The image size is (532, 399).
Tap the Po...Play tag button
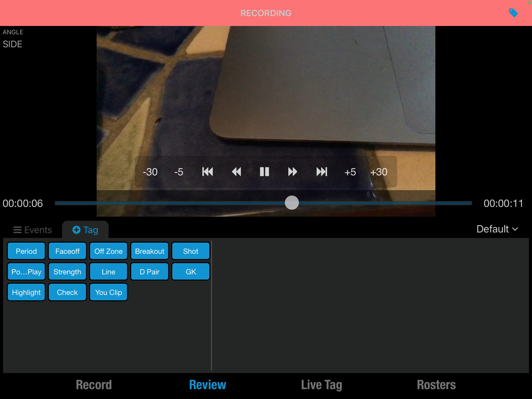coord(26,271)
